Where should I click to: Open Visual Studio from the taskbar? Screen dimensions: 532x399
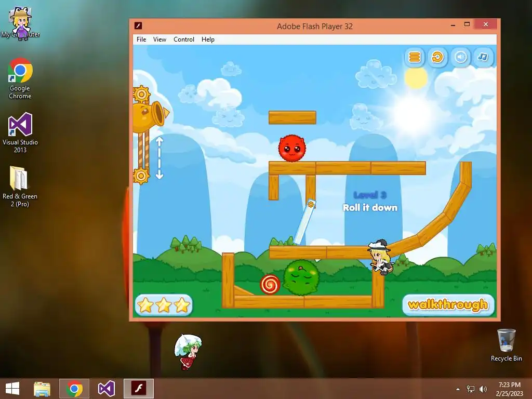(106, 389)
